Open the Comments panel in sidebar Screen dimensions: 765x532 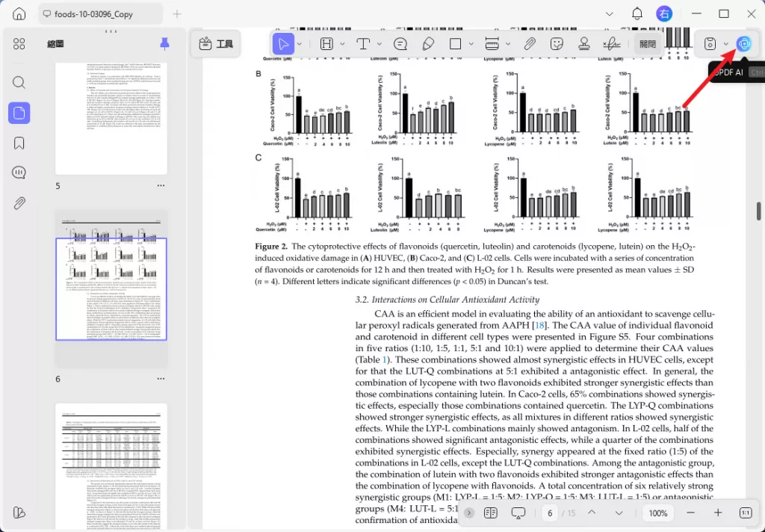pyautogui.click(x=19, y=173)
